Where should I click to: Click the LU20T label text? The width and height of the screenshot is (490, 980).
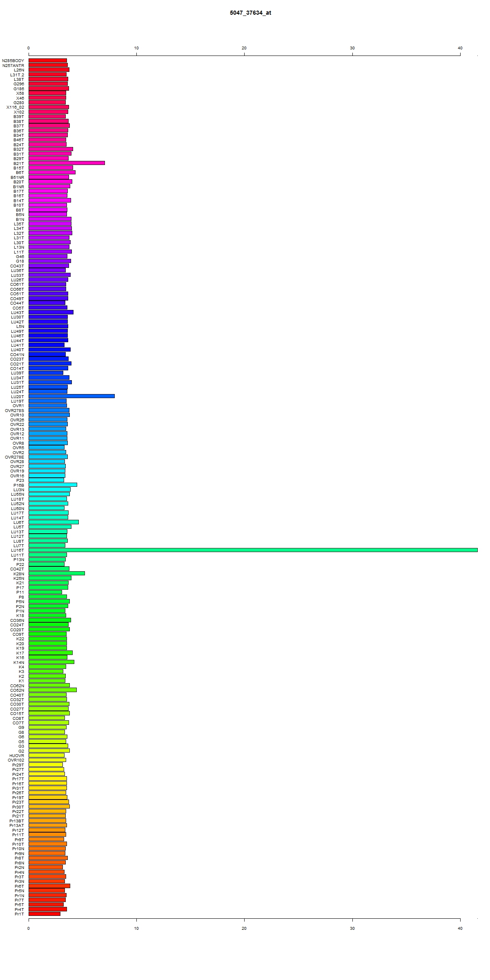click(x=18, y=396)
